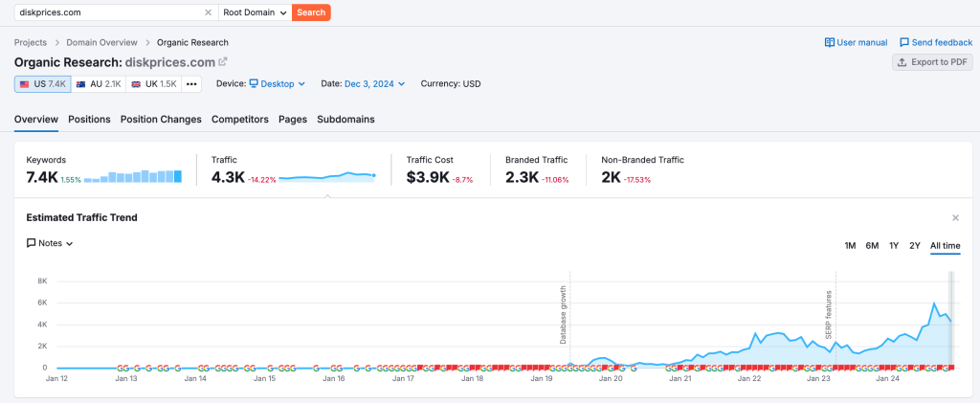Open the Root Domain dropdown
The image size is (980, 403).
[x=255, y=12]
